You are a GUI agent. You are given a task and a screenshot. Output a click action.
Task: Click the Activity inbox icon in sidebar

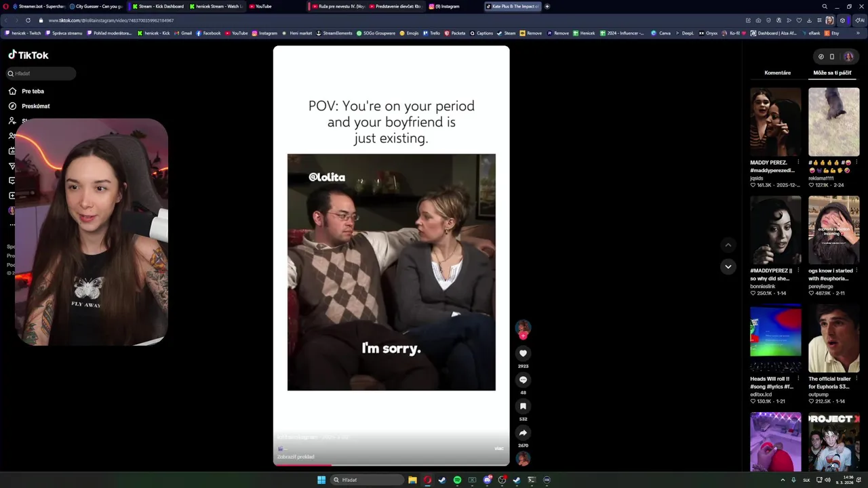[11, 181]
